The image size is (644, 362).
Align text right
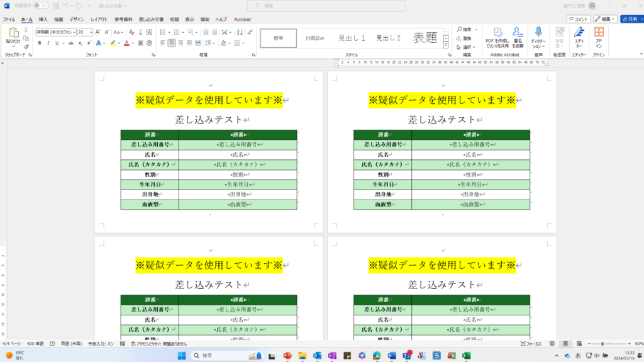(180, 43)
